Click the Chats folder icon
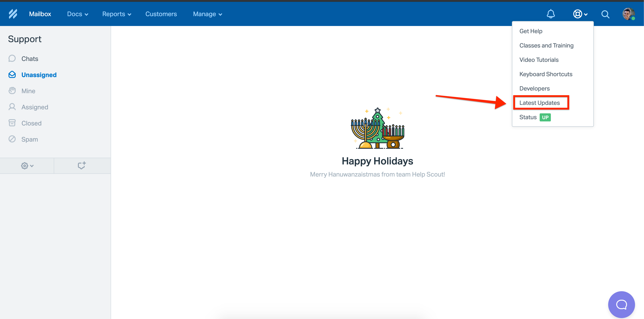The height and width of the screenshot is (319, 644). 12,58
